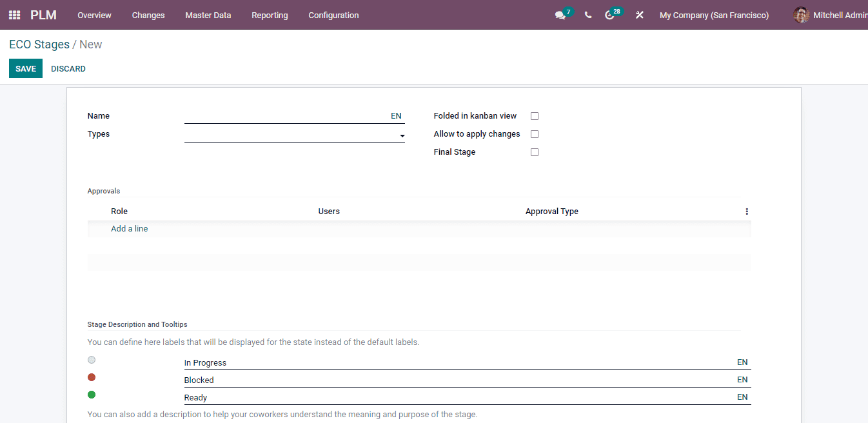Mark this stage as Final Stage
Image resolution: width=868 pixels, height=423 pixels.
coord(534,152)
